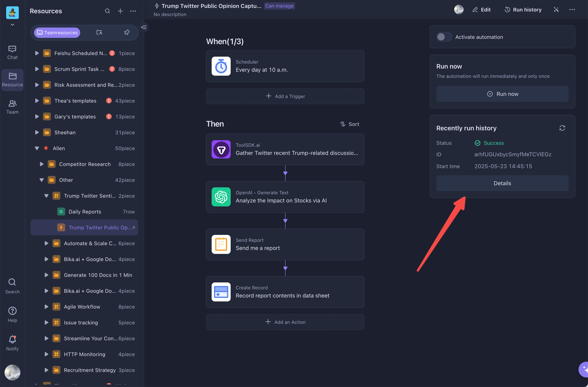Viewport: 588px width, 387px height.
Task: Collapse the Other folder
Action: coord(42,180)
